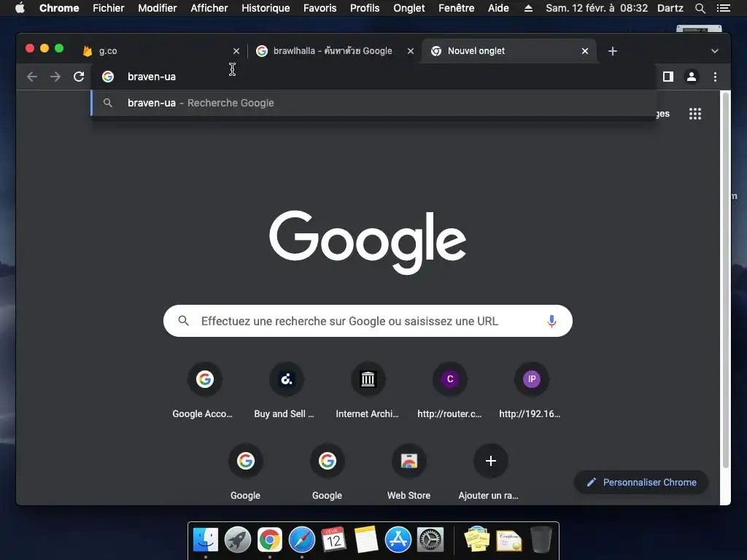The image size is (747, 560).
Task: Open the http://router.c... shortcut
Action: [x=449, y=391]
